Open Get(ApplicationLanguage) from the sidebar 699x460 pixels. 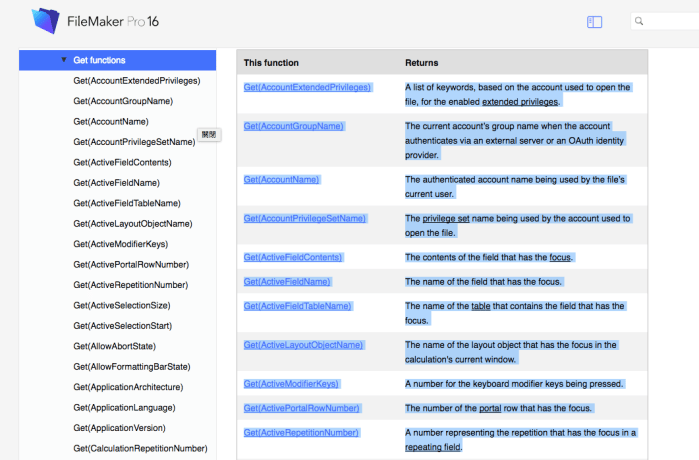[124, 408]
